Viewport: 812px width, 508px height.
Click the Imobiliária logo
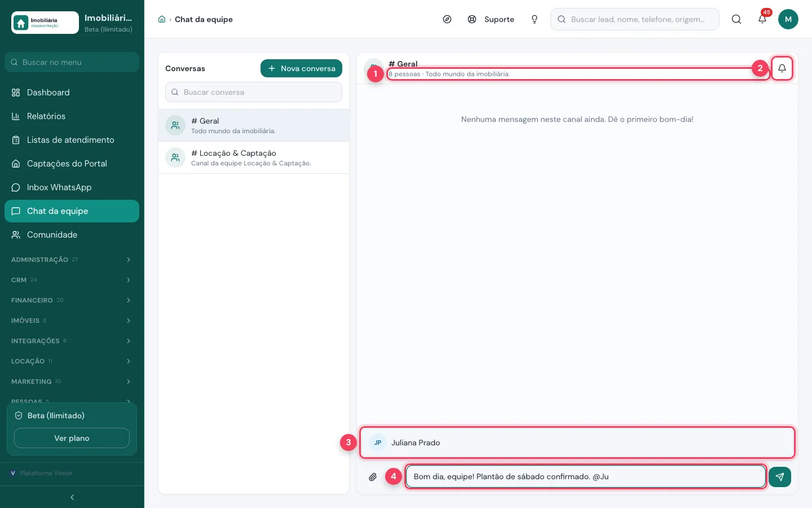click(45, 23)
